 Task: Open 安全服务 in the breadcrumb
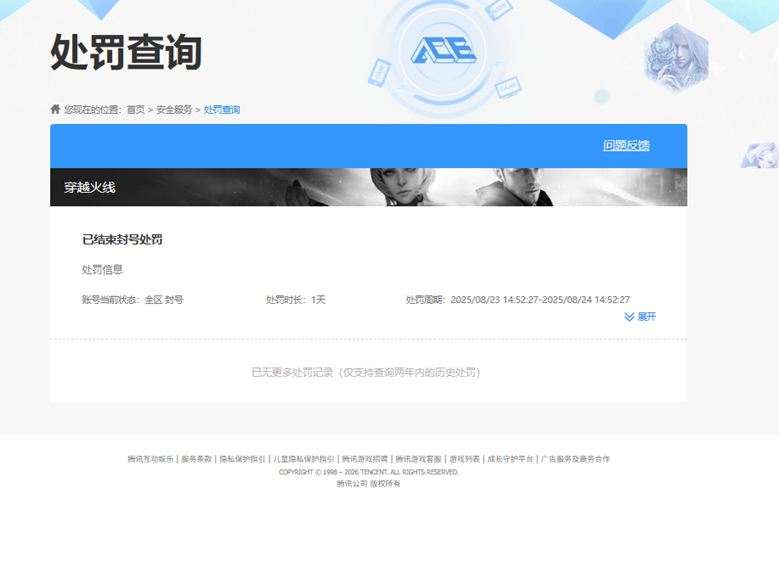click(x=174, y=109)
